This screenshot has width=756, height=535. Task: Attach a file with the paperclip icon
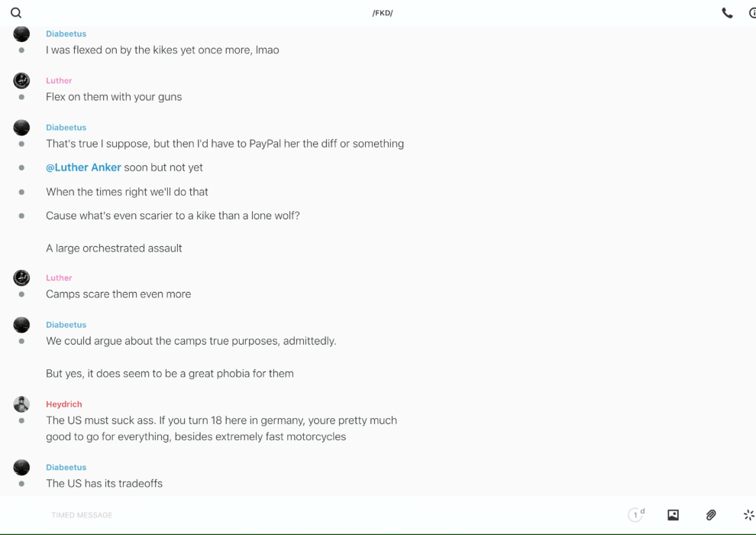click(711, 515)
